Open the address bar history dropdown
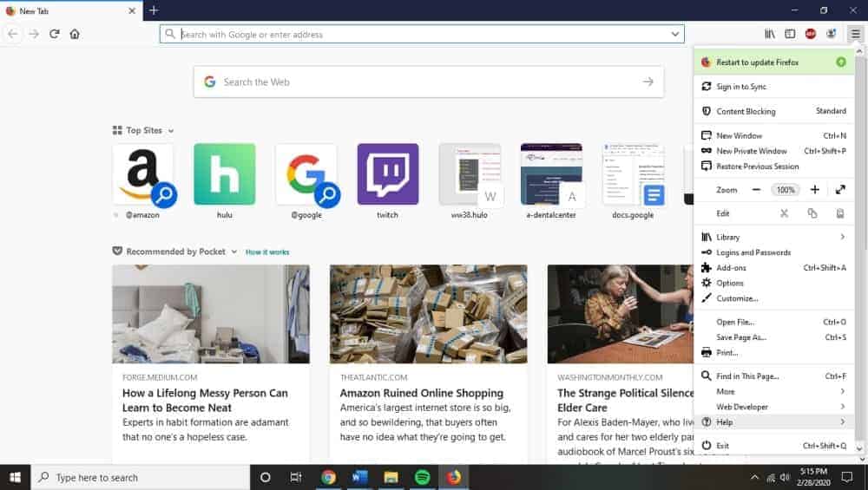The image size is (868, 490). 674,35
